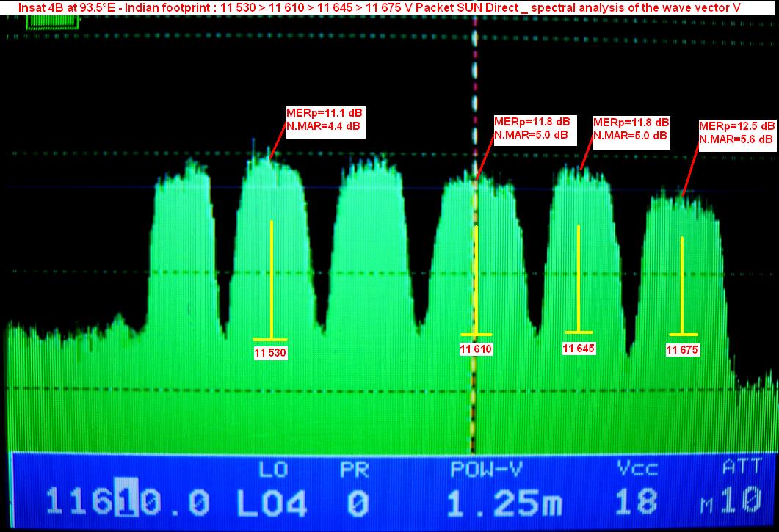Screen dimensions: 779x532
Task: Select the 11 610 frequency label
Action: [x=476, y=350]
